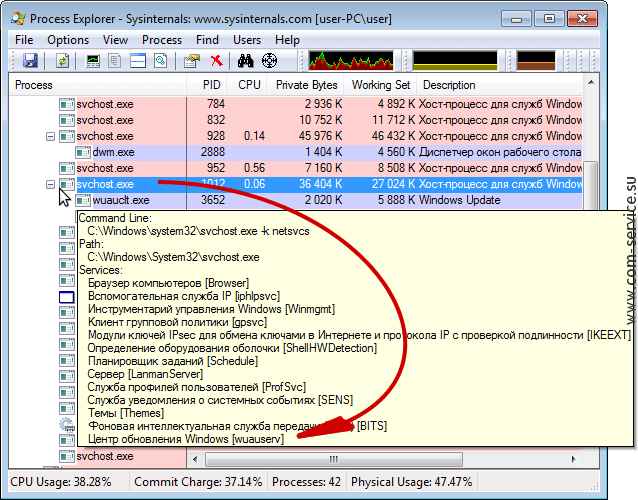638x500 pixels.
Task: Click the icon beside dwm.exe
Action: click(83, 153)
